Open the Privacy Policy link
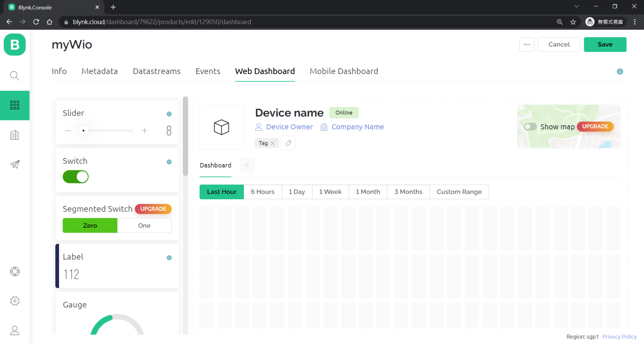Image resolution: width=644 pixels, height=345 pixels. pos(619,337)
